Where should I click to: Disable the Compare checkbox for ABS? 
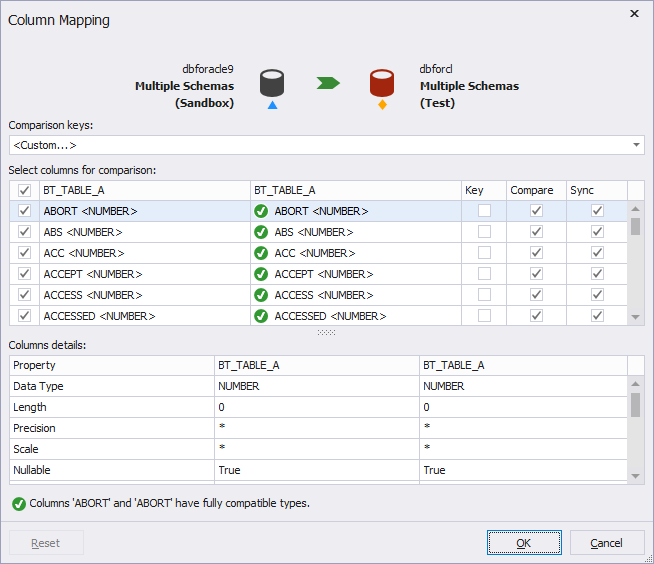point(536,232)
